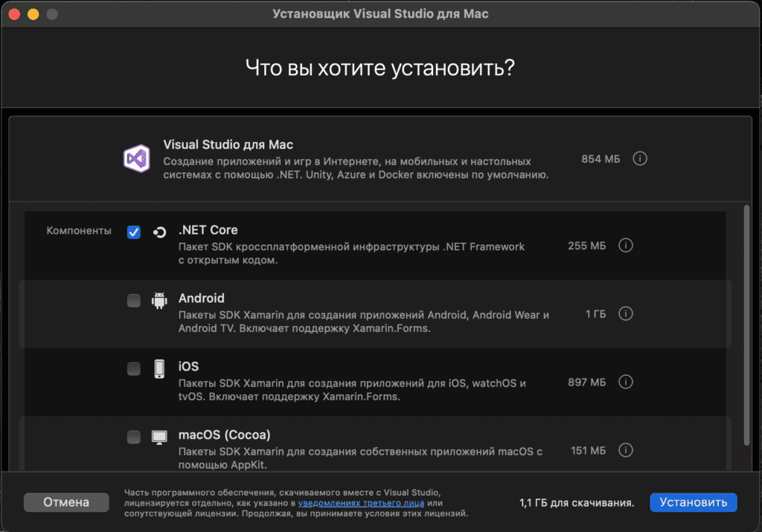Screen dimensions: 762x532
Task: Click the macOS monitor icon
Action: [159, 438]
